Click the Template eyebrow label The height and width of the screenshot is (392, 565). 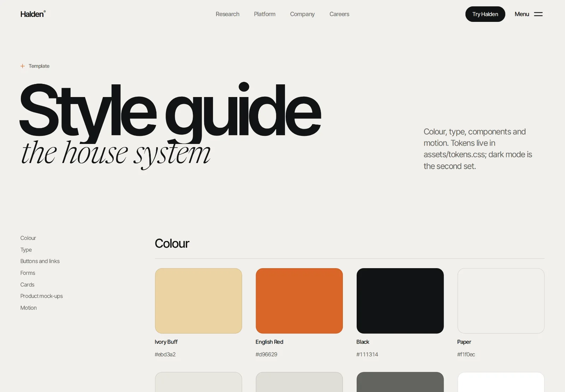(39, 66)
